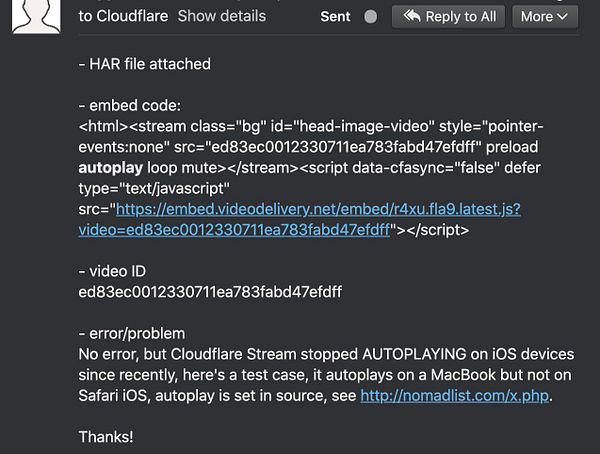Click the "HAR file attached" line
The image size is (600, 454).
point(145,64)
